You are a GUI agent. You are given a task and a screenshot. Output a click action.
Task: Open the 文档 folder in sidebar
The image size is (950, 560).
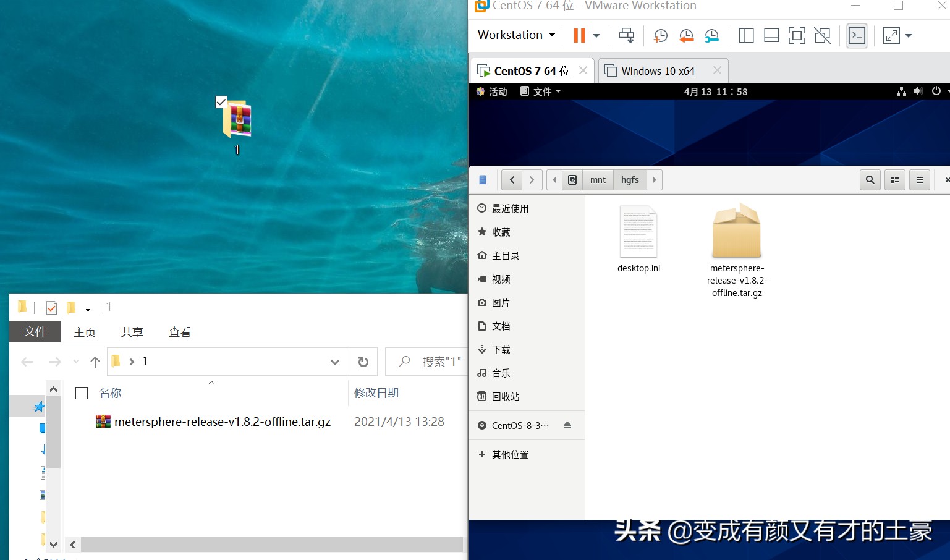point(527,326)
